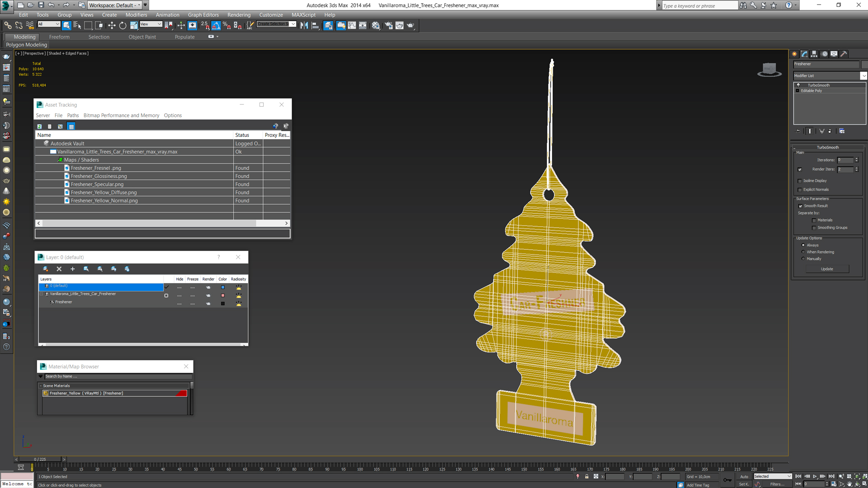This screenshot has width=868, height=488.
Task: Open the Curve Editor icon
Action: (352, 25)
